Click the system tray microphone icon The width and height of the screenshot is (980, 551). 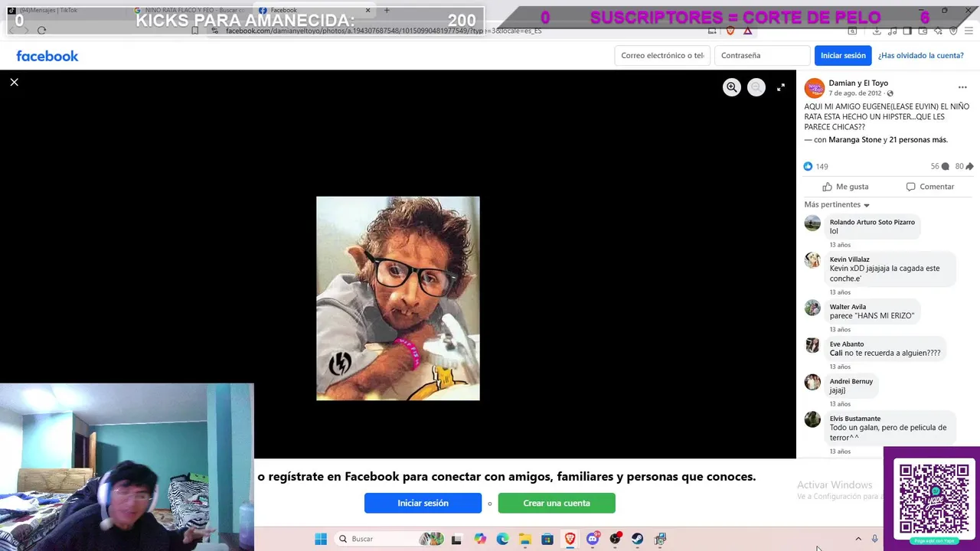point(874,539)
